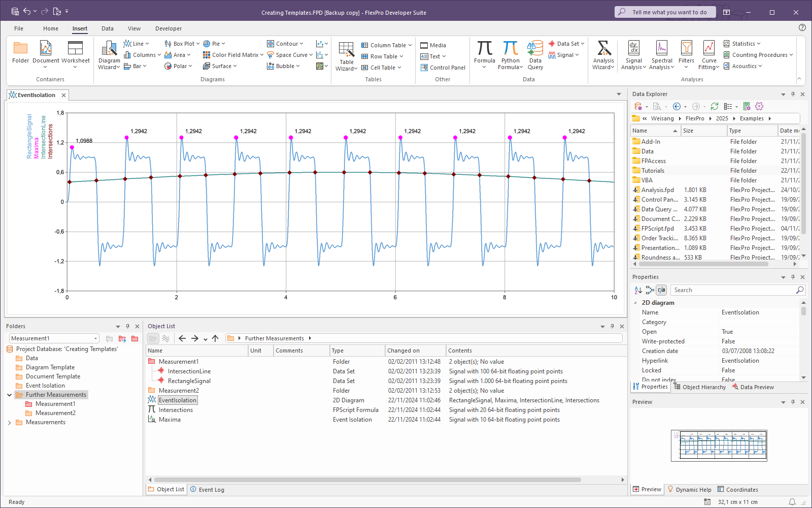The width and height of the screenshot is (812, 508).
Task: Collapse the Further Measurements folder
Action: (9, 395)
